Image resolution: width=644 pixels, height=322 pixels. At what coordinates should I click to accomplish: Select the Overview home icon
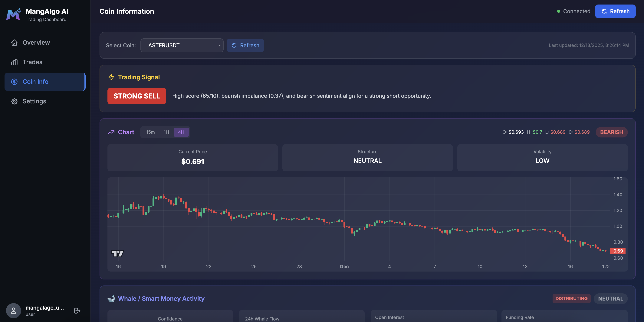[14, 42]
